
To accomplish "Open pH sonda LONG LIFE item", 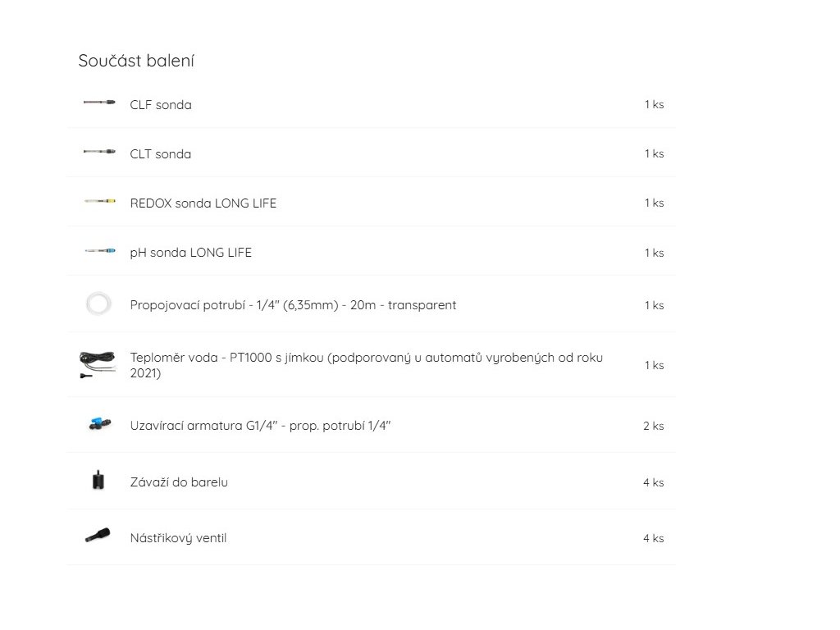I will (x=191, y=253).
